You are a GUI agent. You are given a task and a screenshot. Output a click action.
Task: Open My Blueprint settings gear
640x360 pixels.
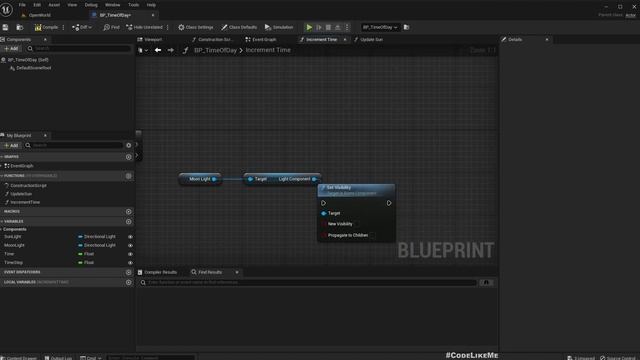tap(129, 145)
